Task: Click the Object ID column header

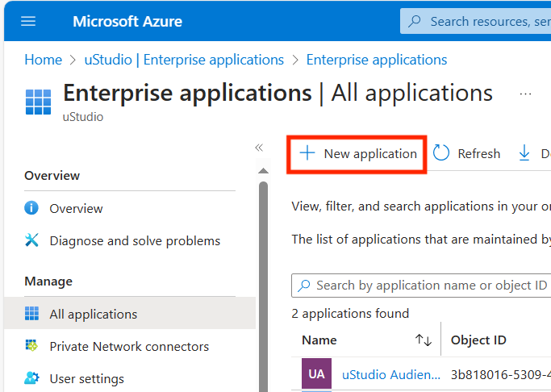Action: (478, 340)
